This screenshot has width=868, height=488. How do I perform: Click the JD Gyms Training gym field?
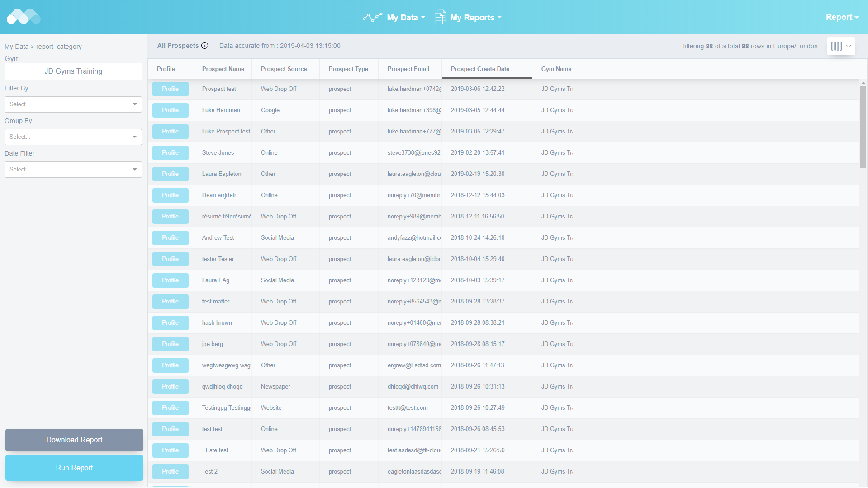[x=73, y=71]
